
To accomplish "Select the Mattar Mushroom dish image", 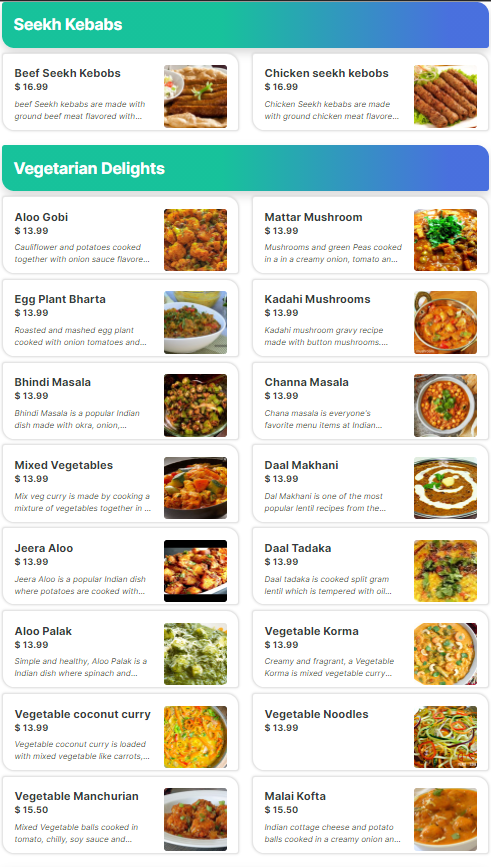I will 445,240.
